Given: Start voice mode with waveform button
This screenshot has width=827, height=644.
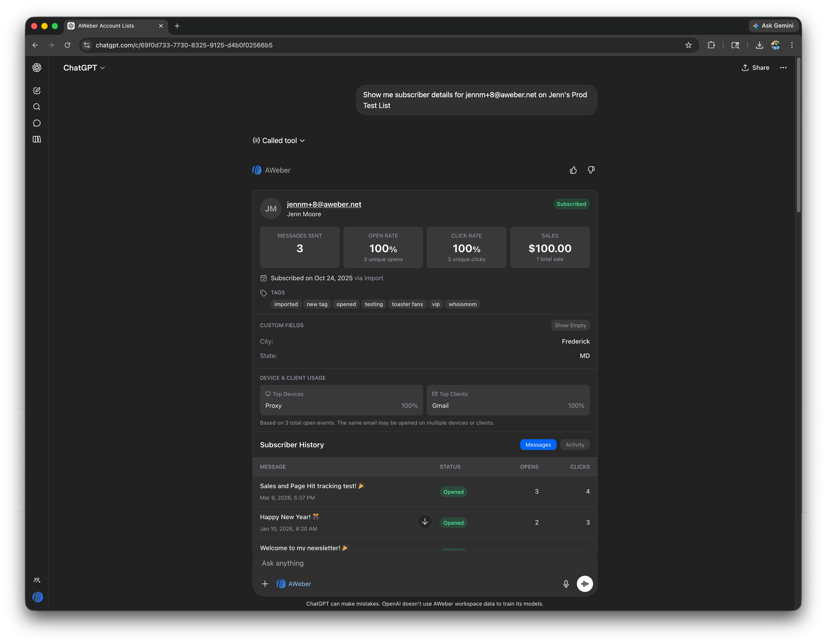Looking at the screenshot, I should 585,584.
